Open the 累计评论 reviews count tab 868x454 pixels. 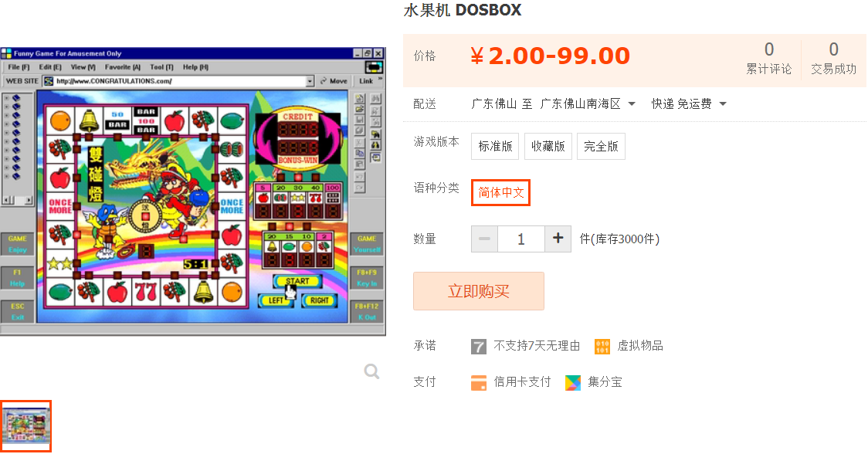769,58
